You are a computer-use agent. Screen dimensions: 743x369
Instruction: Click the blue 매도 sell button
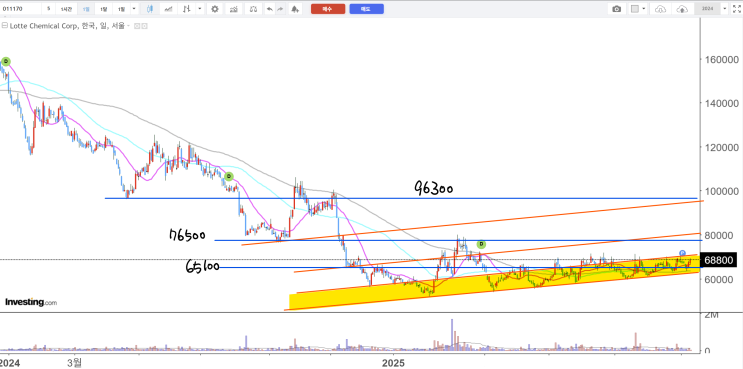[x=366, y=9]
